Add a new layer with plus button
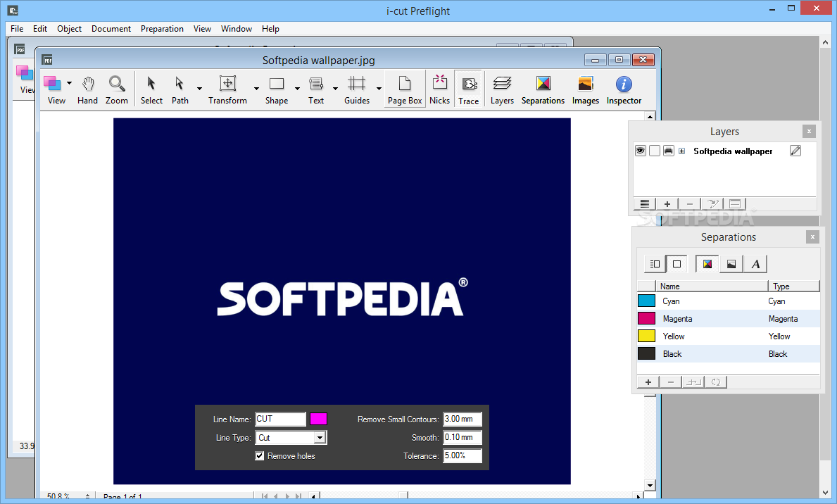This screenshot has height=504, width=837. point(667,204)
